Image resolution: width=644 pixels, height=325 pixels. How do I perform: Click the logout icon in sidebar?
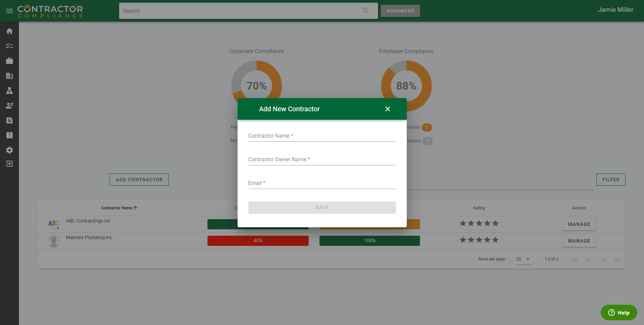click(x=9, y=164)
